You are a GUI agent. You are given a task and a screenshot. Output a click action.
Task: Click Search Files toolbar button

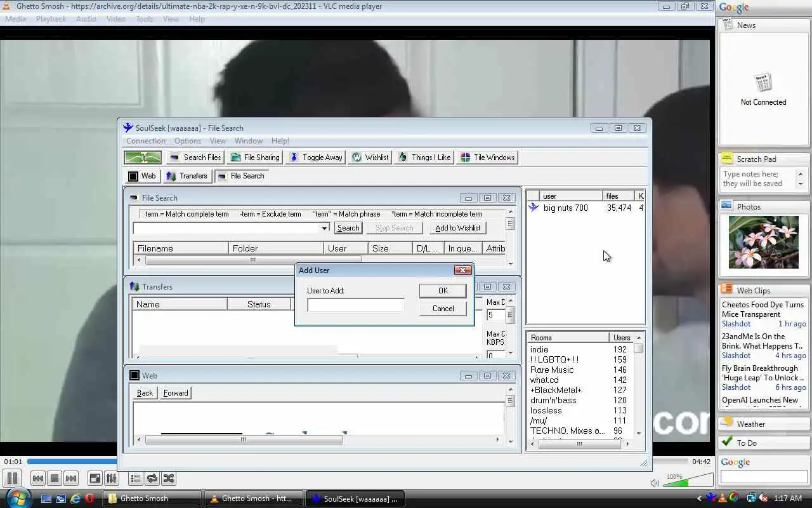[x=195, y=157]
